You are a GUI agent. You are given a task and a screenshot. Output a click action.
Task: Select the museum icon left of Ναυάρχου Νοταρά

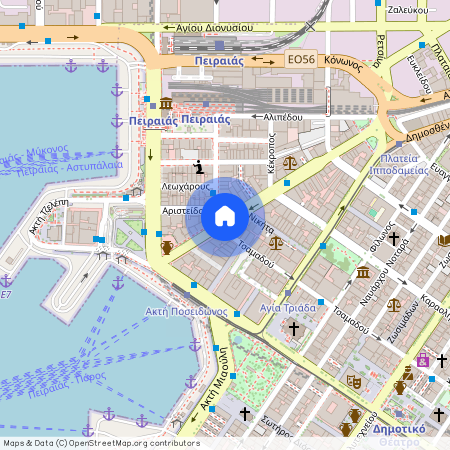(x=363, y=272)
